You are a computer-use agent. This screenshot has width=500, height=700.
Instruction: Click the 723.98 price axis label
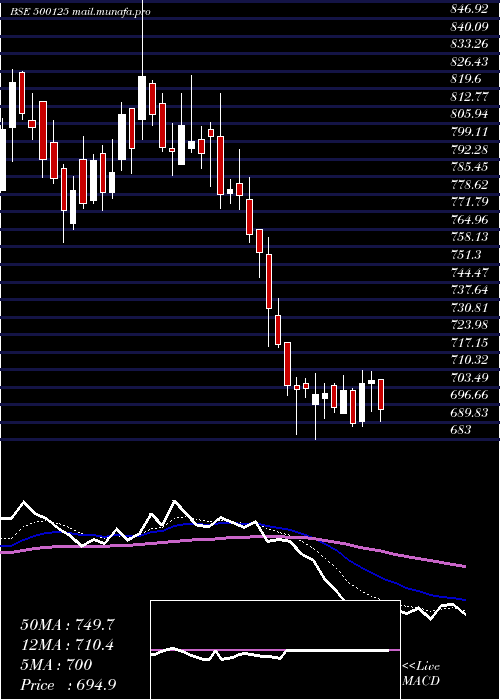coord(469,325)
